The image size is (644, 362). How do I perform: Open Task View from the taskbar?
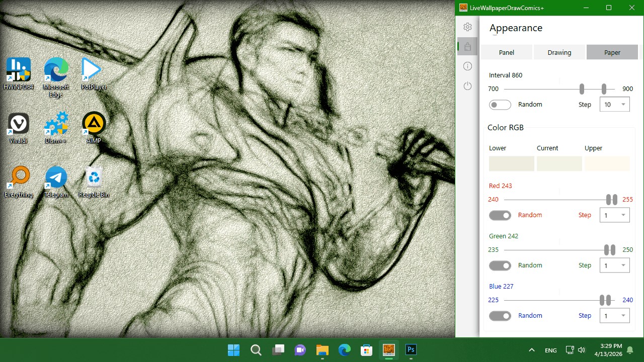278,350
